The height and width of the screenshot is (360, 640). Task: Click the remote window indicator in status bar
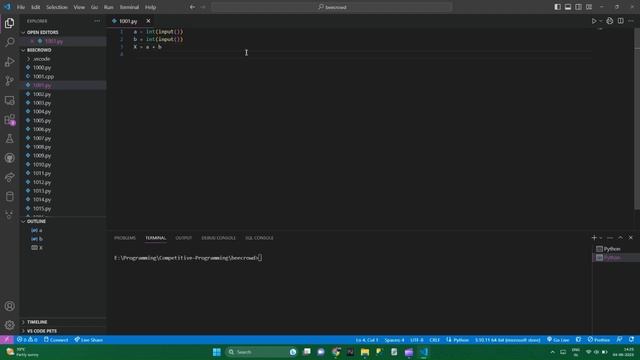(7, 340)
